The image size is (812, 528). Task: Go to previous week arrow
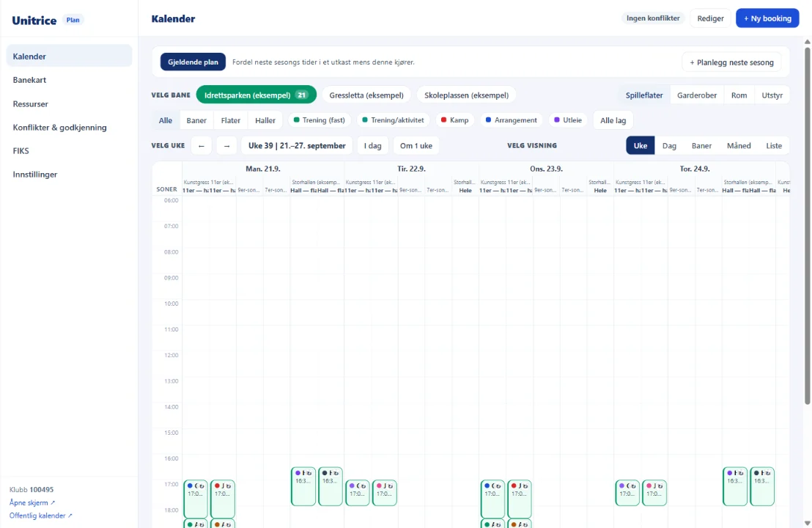click(x=202, y=146)
